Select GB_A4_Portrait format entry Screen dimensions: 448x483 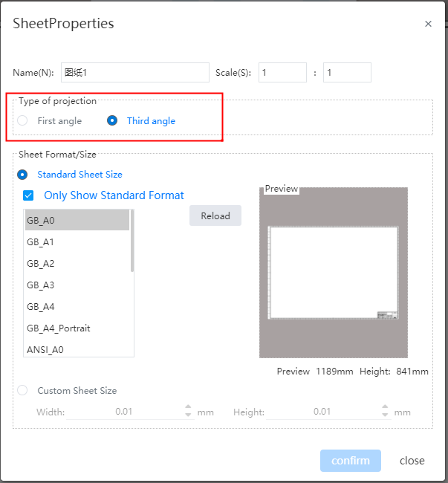pos(77,328)
